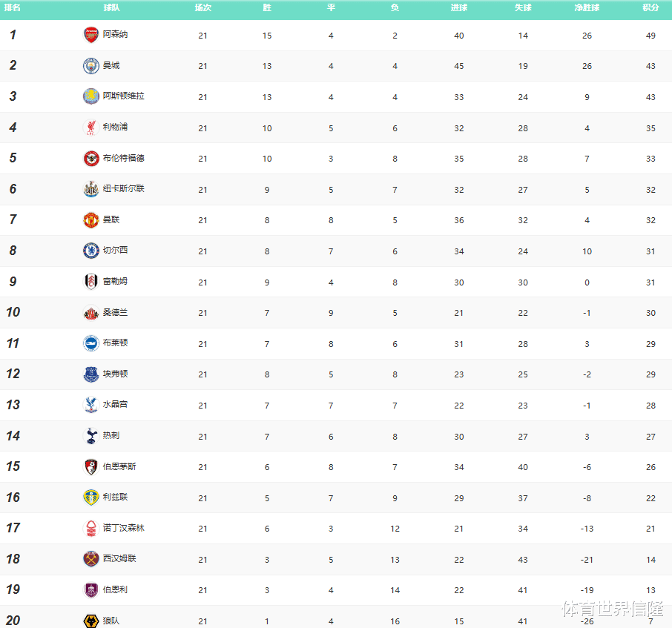Click the Tottenham crest icon

click(90, 436)
